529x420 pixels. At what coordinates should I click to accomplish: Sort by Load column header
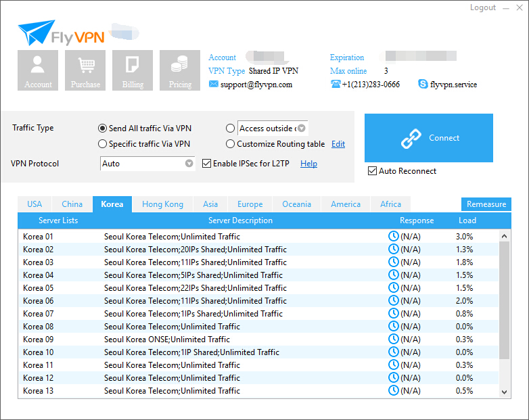click(467, 220)
